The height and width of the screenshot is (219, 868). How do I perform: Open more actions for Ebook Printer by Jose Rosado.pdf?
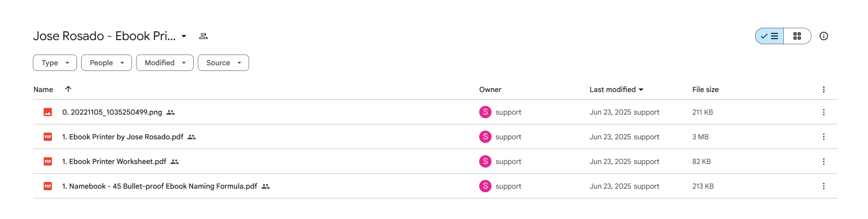coord(824,137)
